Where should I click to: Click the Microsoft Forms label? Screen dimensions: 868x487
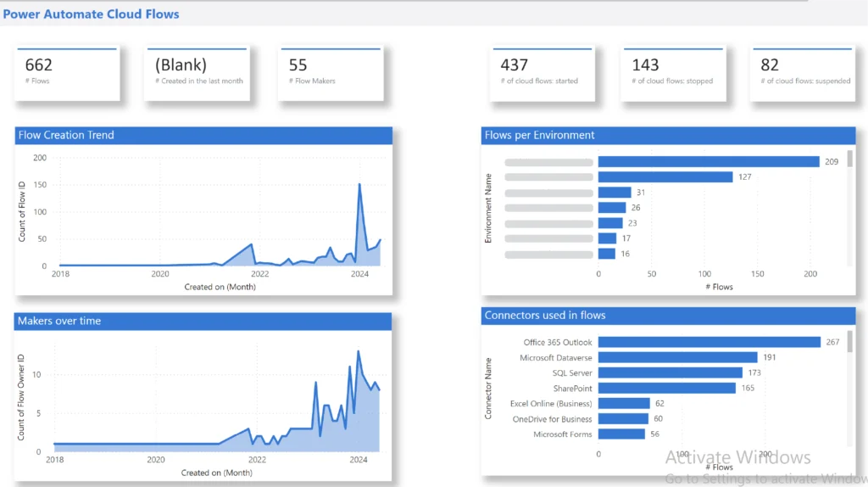(x=563, y=434)
